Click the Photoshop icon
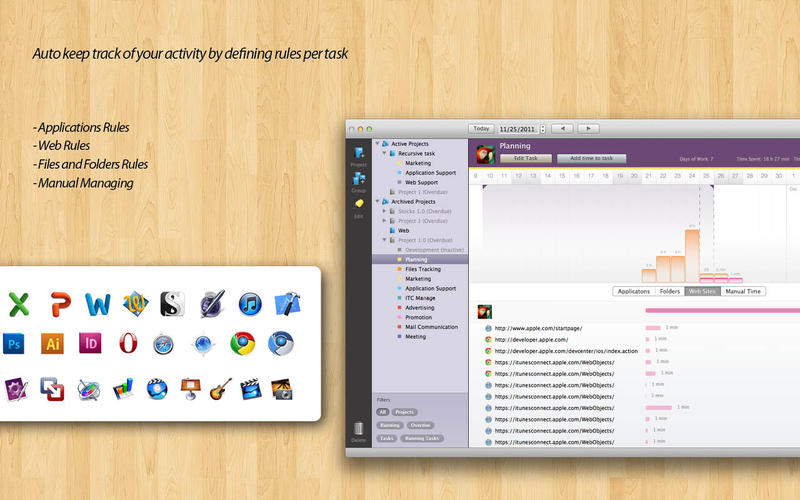800x500 pixels. click(x=13, y=343)
